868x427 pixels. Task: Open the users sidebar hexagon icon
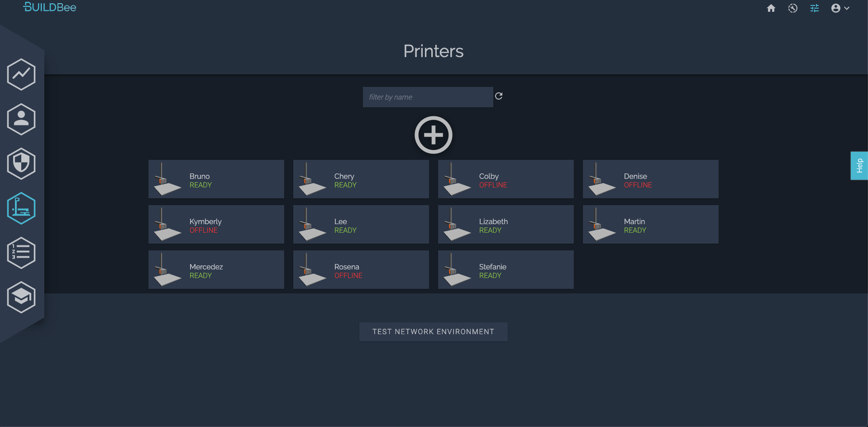coord(21,119)
